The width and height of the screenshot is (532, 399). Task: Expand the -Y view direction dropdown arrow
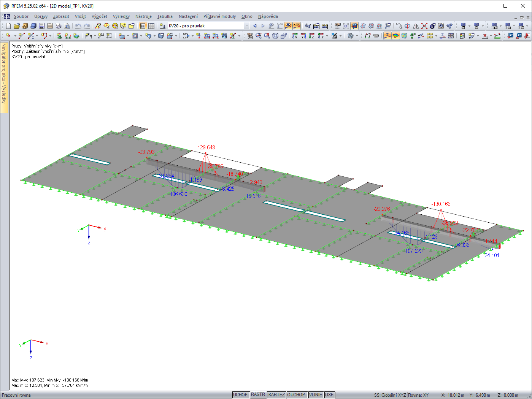pyautogui.click(x=327, y=36)
